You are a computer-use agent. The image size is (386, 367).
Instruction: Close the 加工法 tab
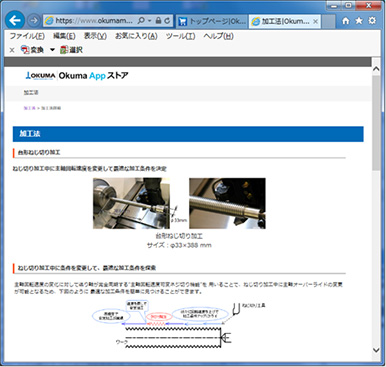[x=315, y=22]
